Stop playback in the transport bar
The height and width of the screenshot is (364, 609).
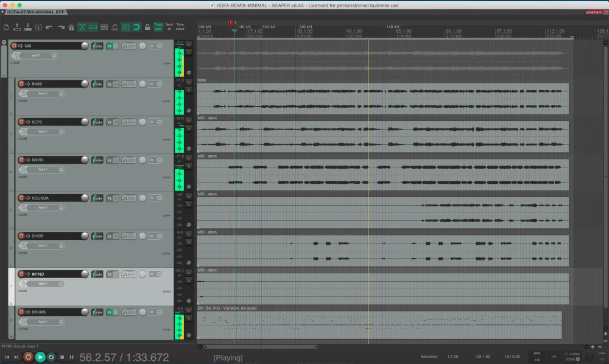pyautogui.click(x=62, y=357)
